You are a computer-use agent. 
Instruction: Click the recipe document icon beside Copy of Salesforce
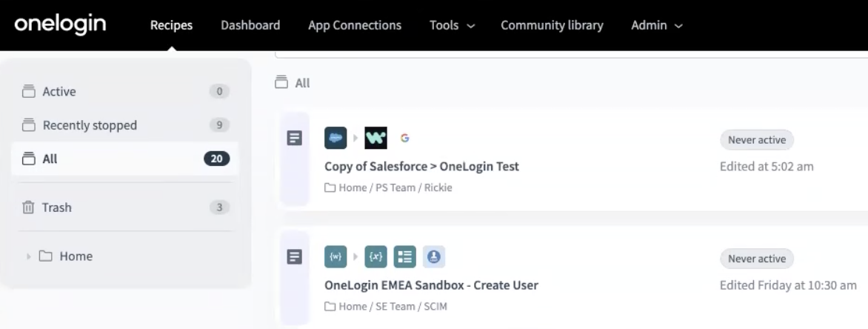coord(294,138)
